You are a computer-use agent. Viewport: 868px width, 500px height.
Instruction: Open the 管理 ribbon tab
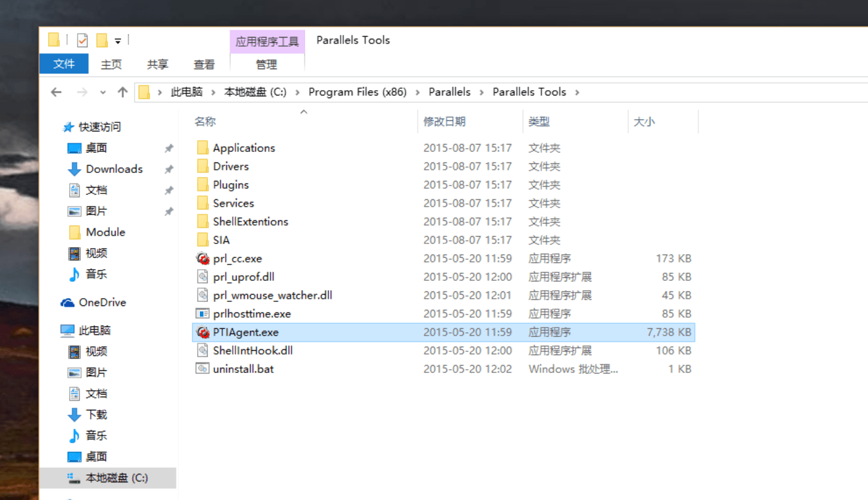(266, 64)
